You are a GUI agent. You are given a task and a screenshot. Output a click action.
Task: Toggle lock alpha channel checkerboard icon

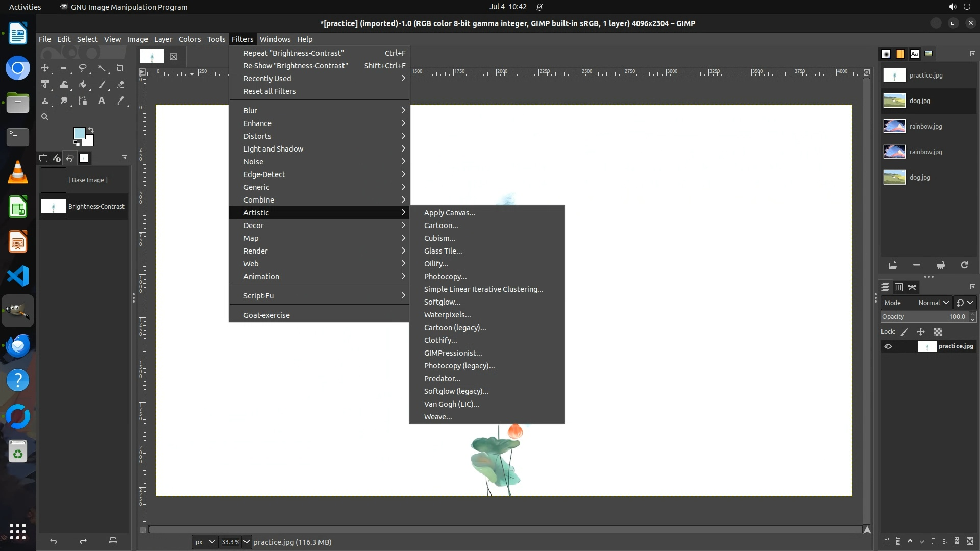pos(938,332)
